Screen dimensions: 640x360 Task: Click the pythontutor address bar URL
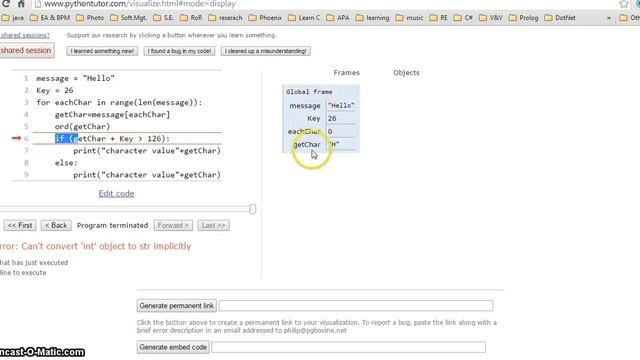coord(140,4)
